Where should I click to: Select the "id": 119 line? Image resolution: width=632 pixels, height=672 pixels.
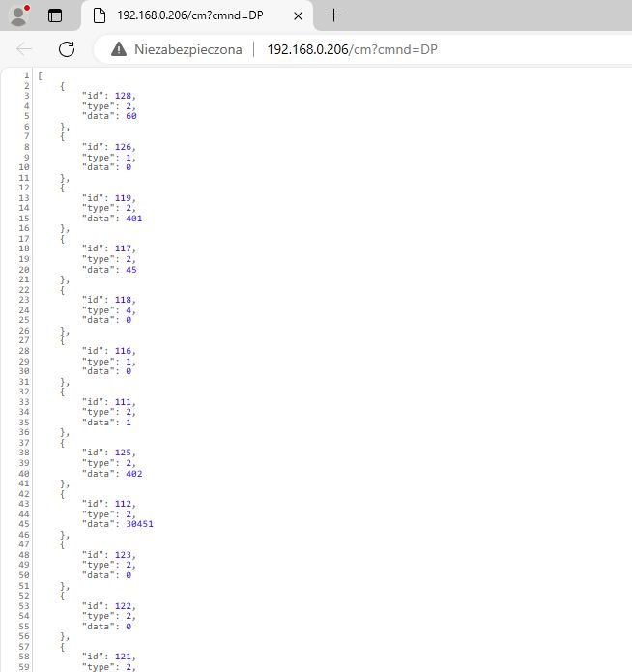tap(109, 198)
